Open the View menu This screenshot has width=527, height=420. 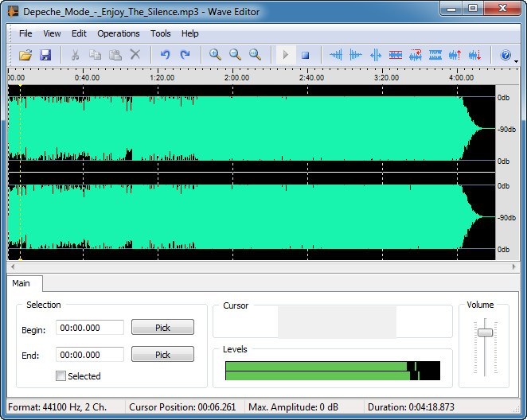click(52, 33)
